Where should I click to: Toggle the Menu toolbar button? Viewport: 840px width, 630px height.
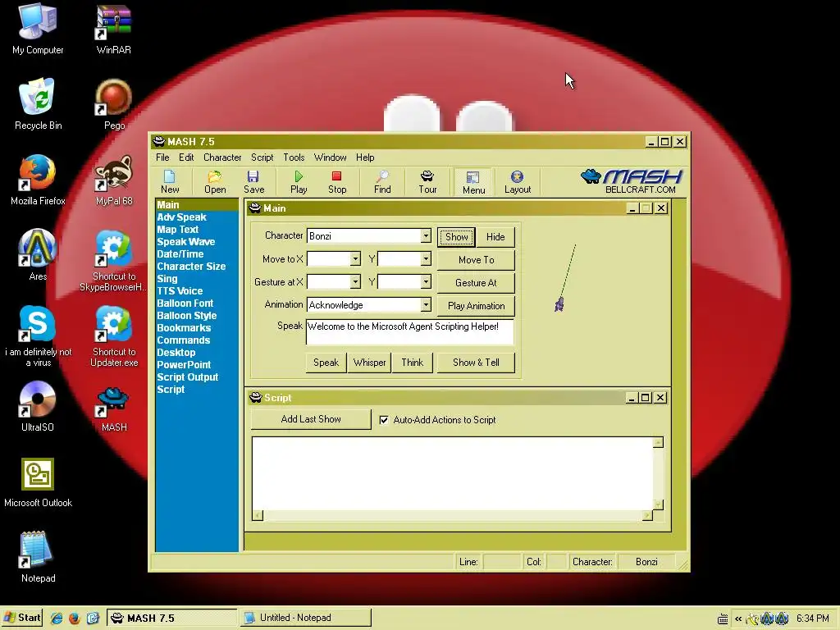[473, 182]
